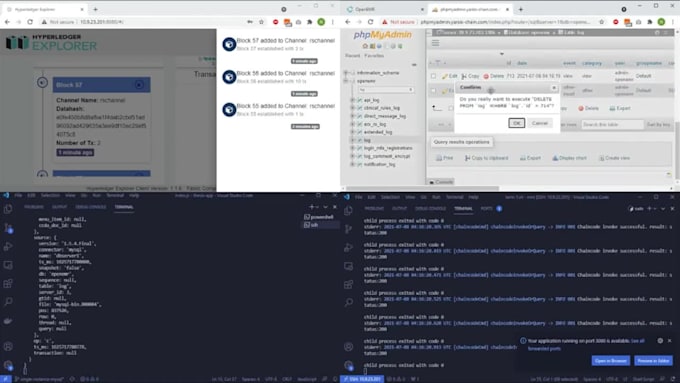The height and width of the screenshot is (383, 680).
Task: Open Block 55 added notification
Action: tap(278, 110)
